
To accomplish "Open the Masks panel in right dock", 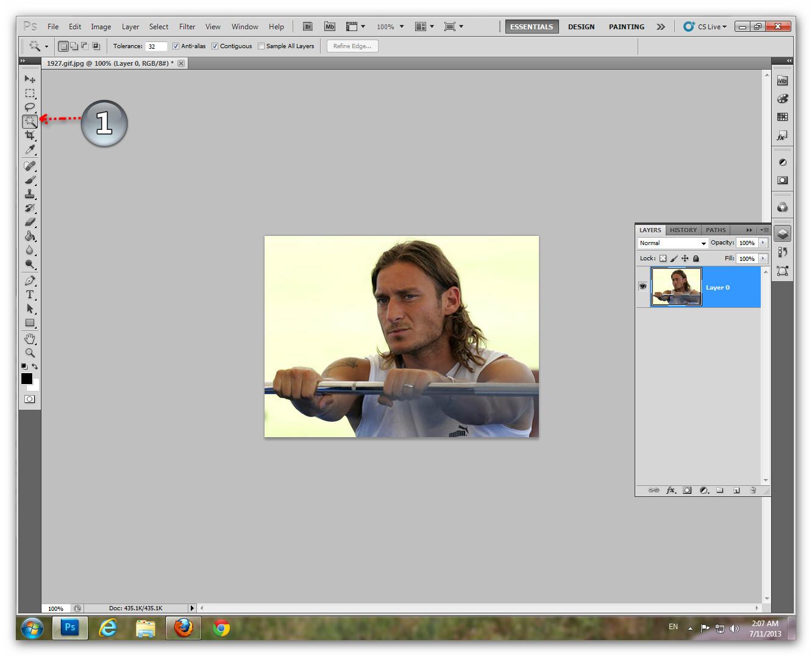I will point(782,180).
